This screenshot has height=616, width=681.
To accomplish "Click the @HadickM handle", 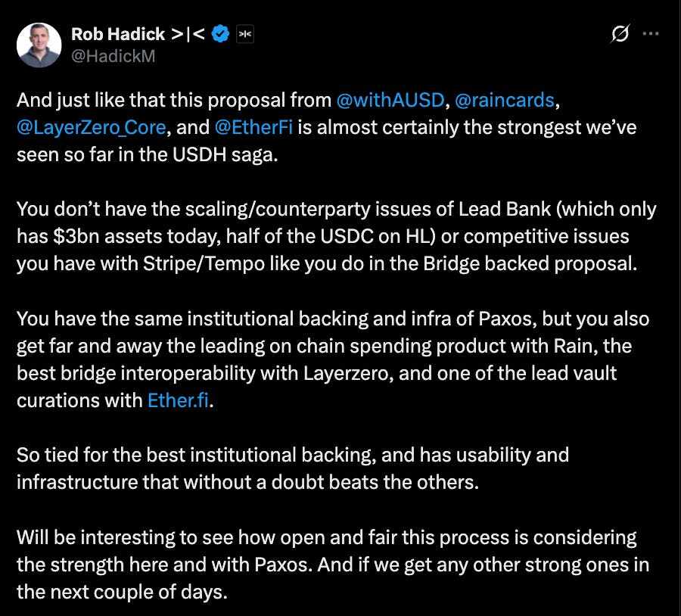I will [109, 55].
